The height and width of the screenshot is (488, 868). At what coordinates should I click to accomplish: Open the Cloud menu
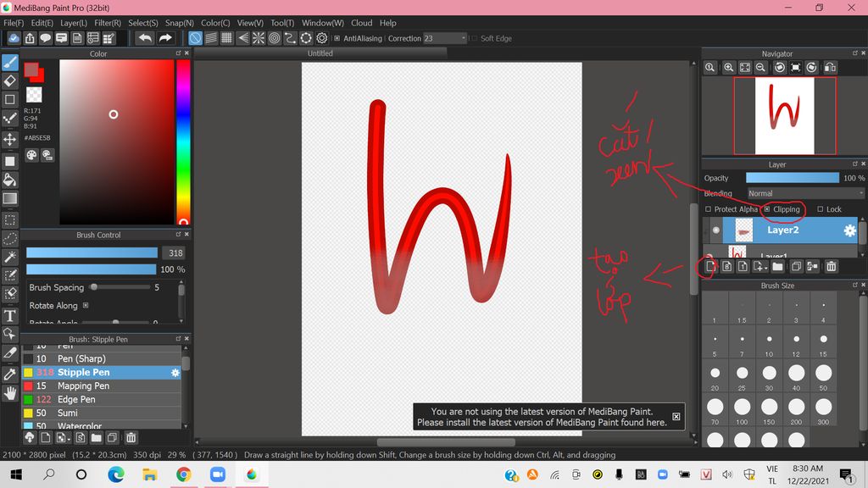coord(361,23)
